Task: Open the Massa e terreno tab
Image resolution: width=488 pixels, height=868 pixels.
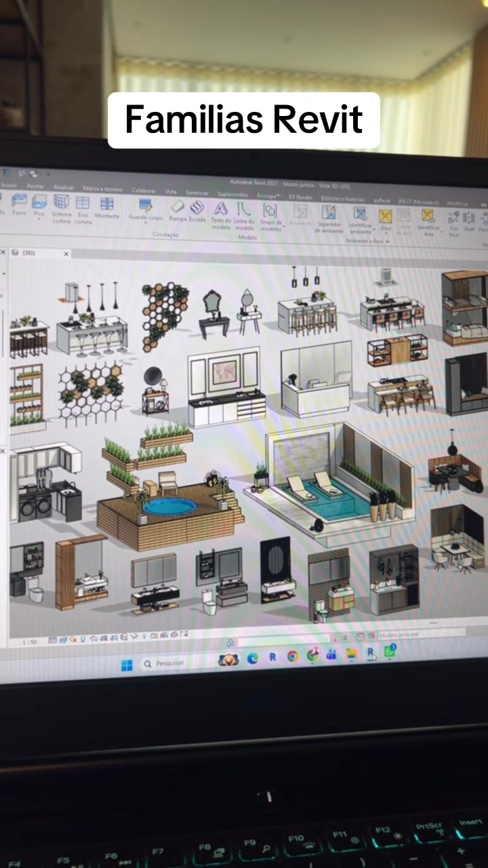Action: coord(103,188)
